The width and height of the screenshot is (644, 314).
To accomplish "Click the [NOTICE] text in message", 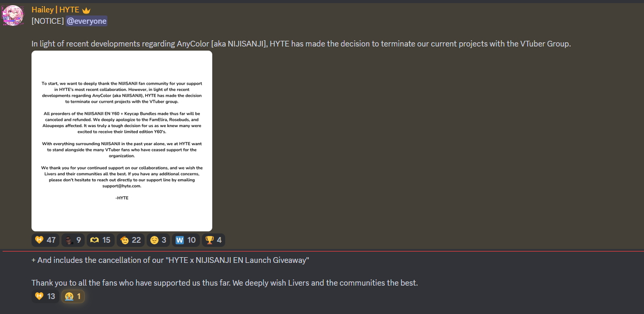I will coord(48,21).
